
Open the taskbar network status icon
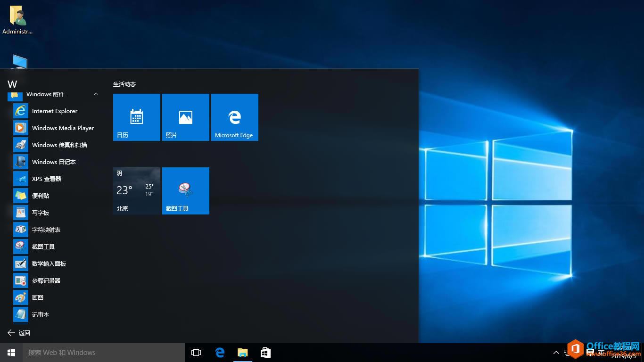point(567,353)
